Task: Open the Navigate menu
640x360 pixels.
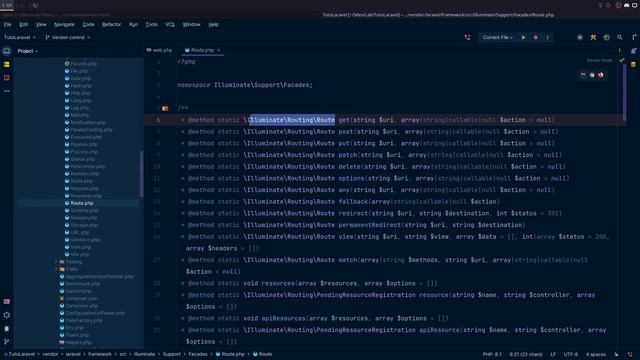Action: (64, 25)
